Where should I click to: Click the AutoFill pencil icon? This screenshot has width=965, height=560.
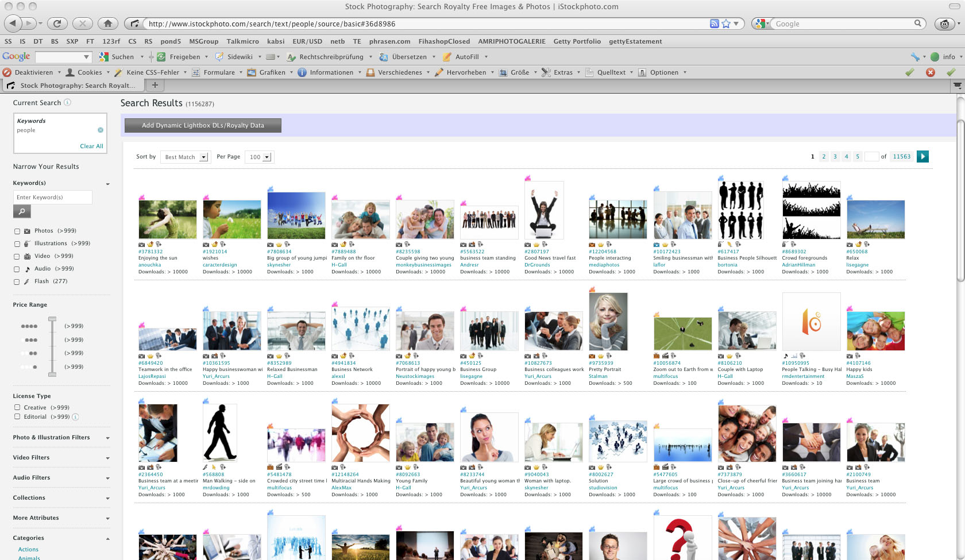pyautogui.click(x=447, y=57)
